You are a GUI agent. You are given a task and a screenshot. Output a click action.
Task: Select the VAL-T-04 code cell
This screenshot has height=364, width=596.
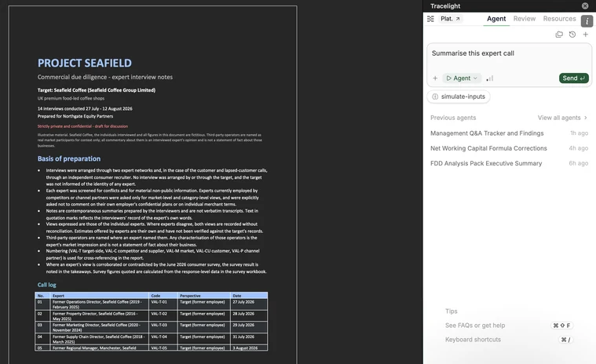[x=163, y=339]
